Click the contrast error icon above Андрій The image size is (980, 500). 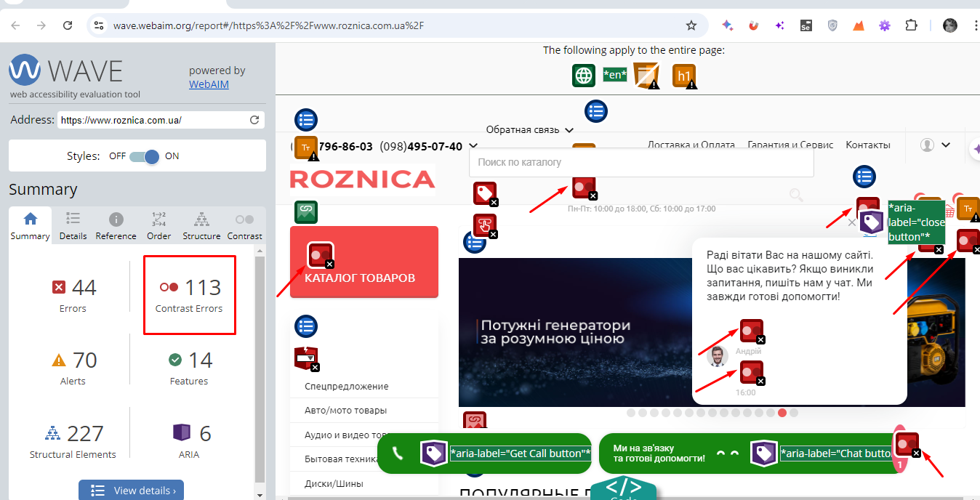(x=751, y=331)
